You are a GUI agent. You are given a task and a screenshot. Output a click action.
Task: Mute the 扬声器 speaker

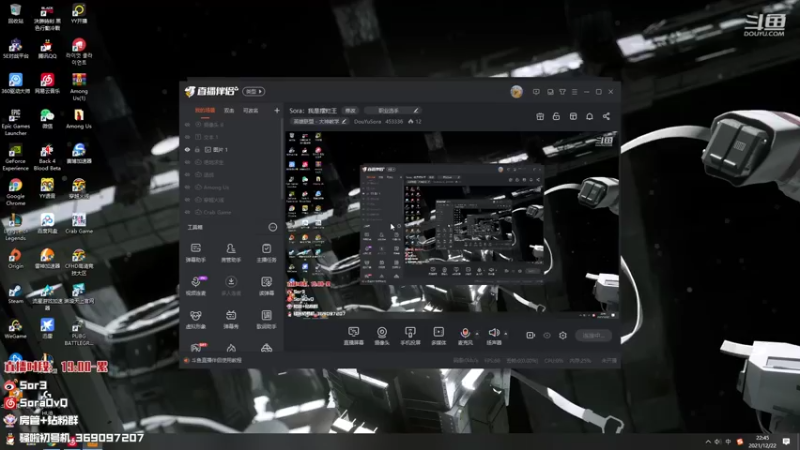(493, 336)
